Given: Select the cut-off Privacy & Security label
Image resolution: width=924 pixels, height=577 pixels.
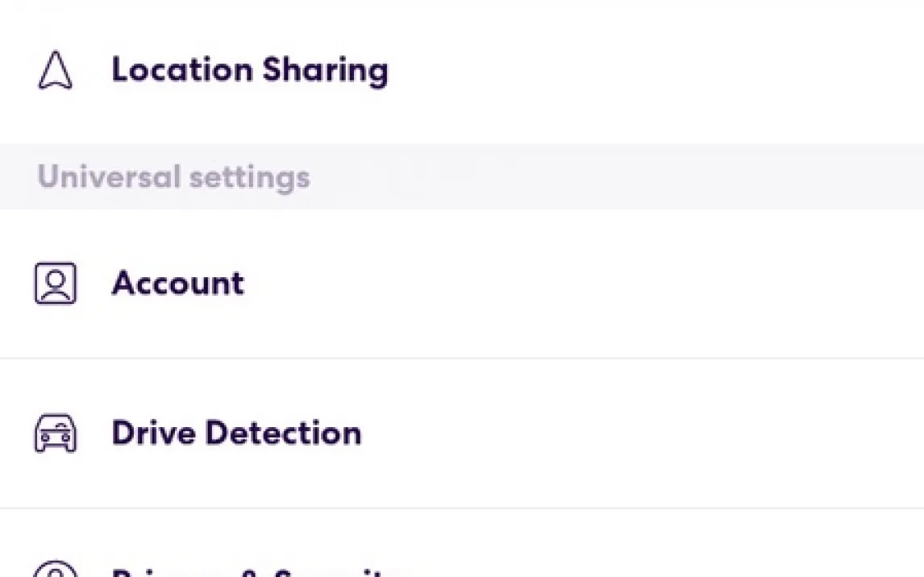Looking at the screenshot, I should click(x=256, y=572).
